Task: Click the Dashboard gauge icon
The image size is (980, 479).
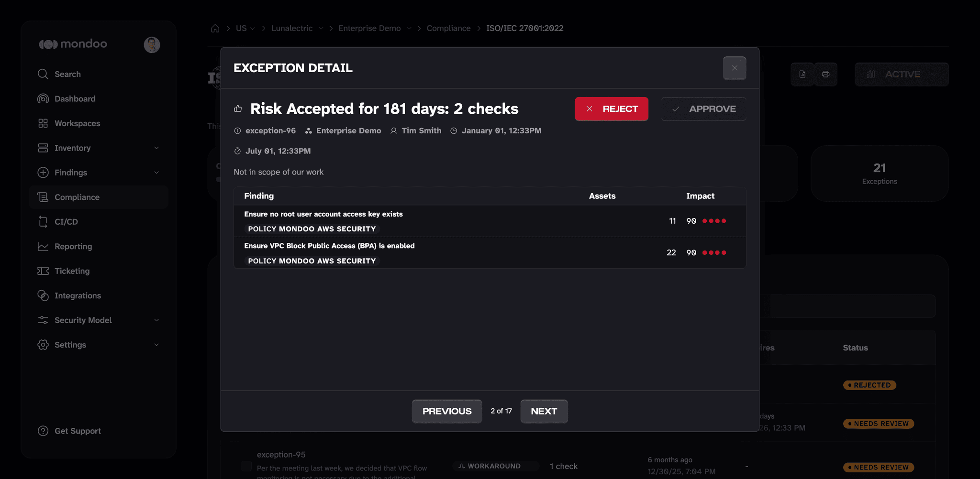Action: click(x=43, y=98)
